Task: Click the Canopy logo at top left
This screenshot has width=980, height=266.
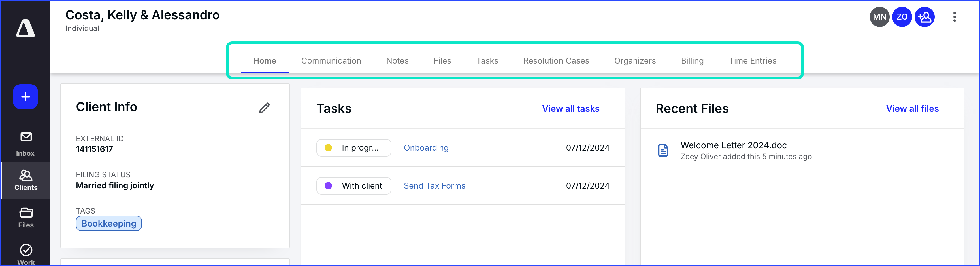Action: coord(25,28)
